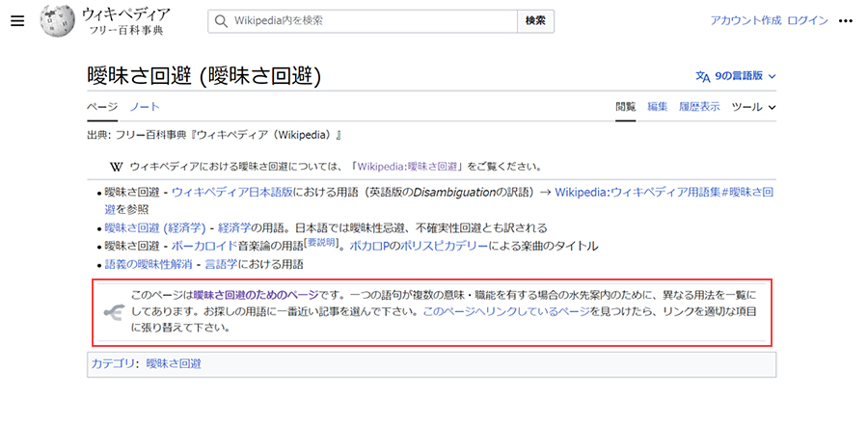
Task: Click the ウィキペディア フリー百科事典 wordmark
Action: pos(126,21)
